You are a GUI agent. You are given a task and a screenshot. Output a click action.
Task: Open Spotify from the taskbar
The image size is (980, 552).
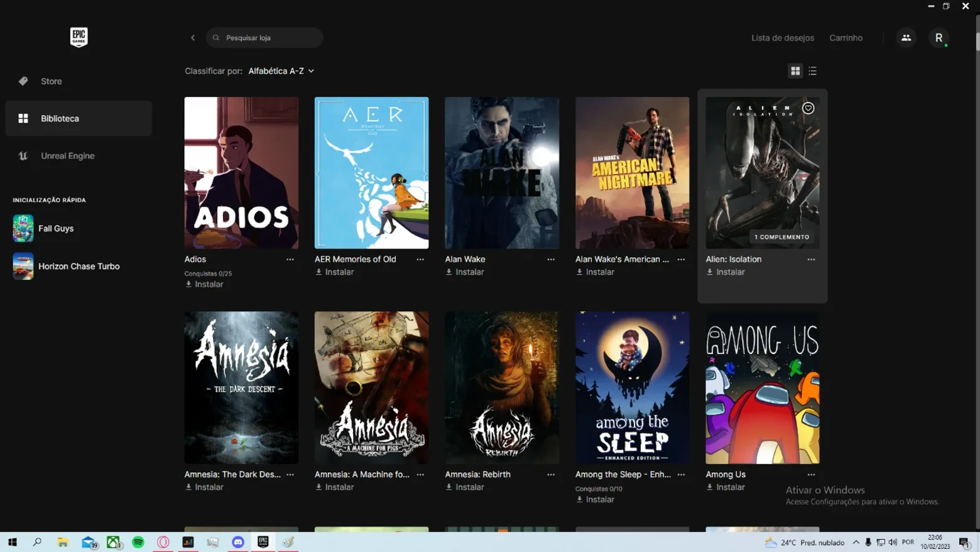click(x=138, y=542)
